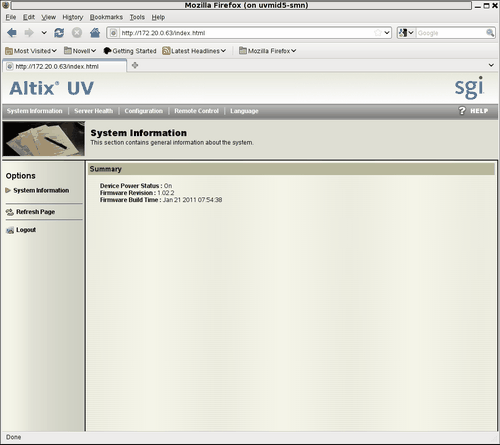This screenshot has width=500, height=445.
Task: Open the recent pages history dropdown arrow
Action: [x=44, y=33]
